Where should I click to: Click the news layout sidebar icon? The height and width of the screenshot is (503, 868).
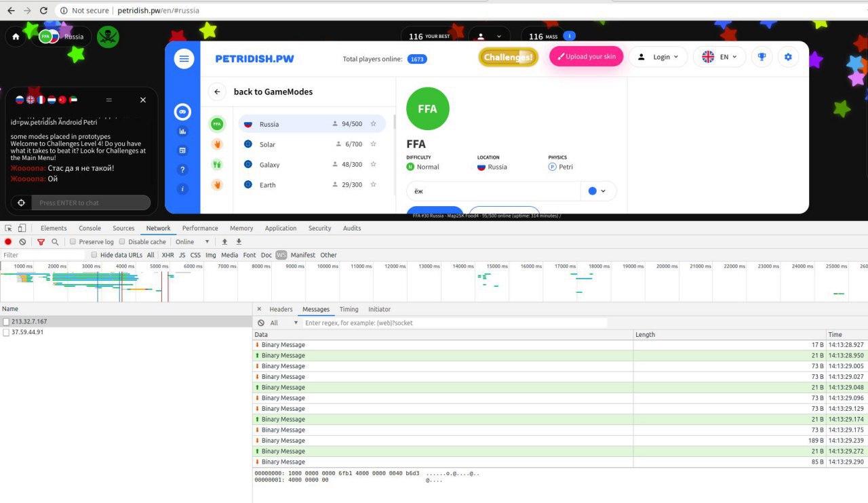click(182, 150)
